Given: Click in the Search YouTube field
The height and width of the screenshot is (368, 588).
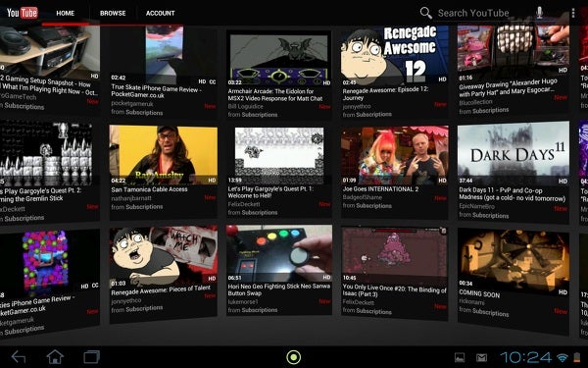Looking at the screenshot, I should (x=484, y=13).
